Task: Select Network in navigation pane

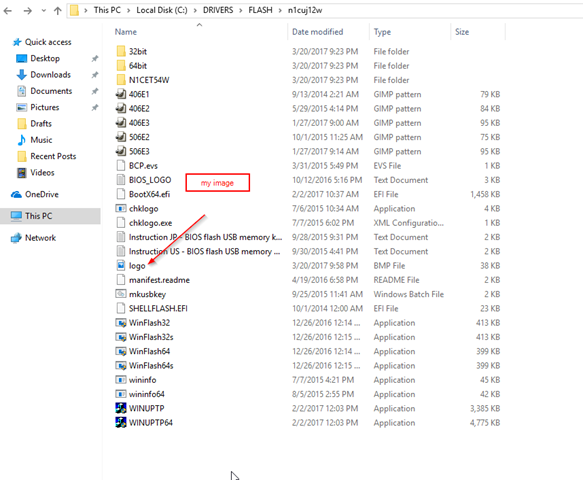Action: pos(40,238)
